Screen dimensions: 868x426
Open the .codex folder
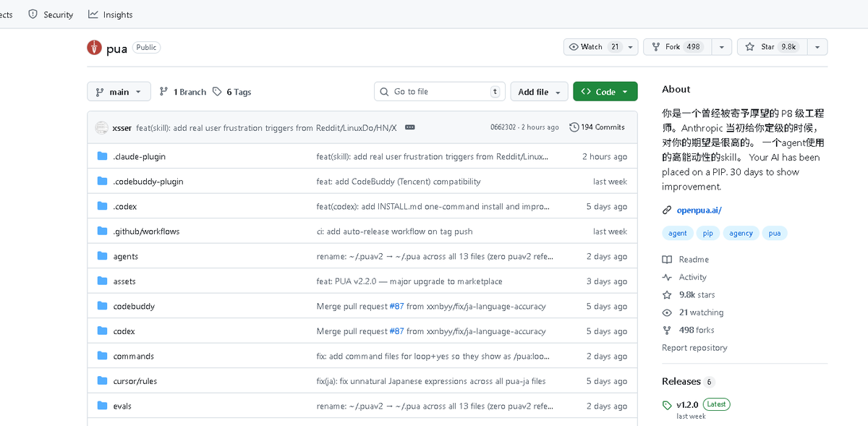[125, 207]
